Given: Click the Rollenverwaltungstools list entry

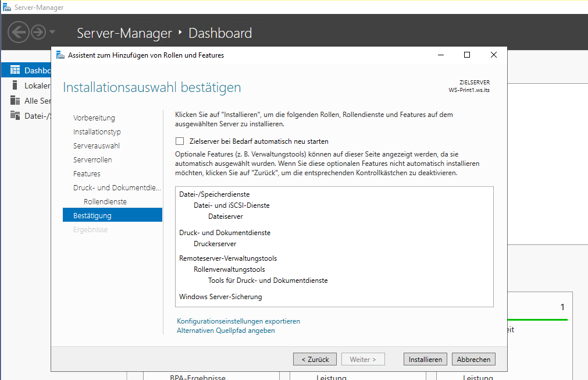Looking at the screenshot, I should pos(230,269).
